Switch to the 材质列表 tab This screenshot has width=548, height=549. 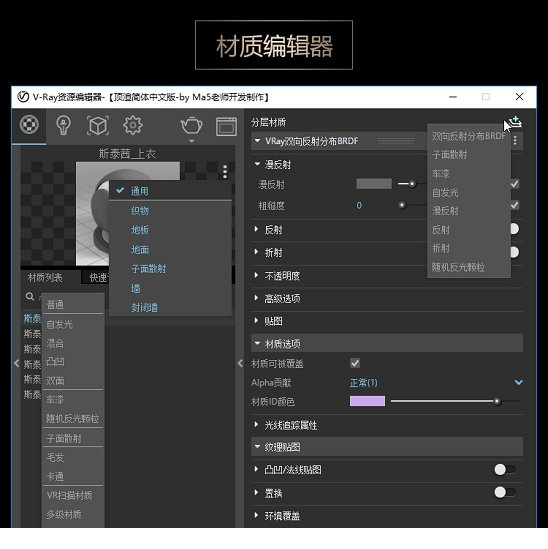[x=45, y=278]
